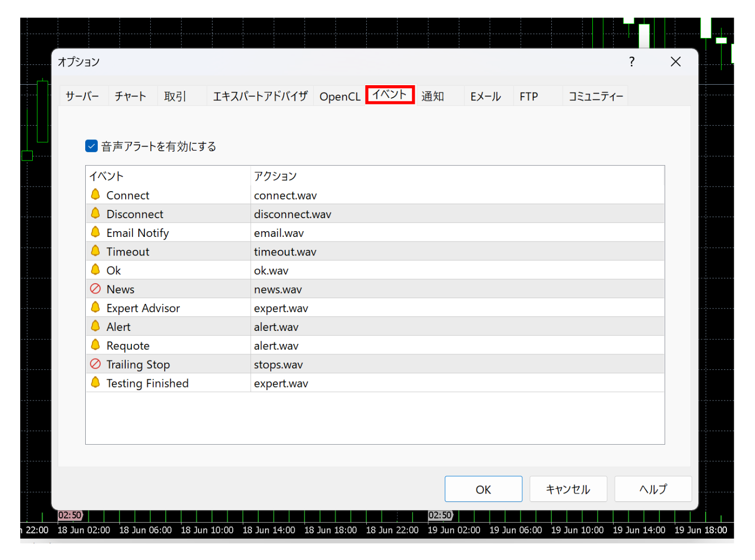Open the エキスパートアドバイザ tab
Viewport: 755px width, 560px height.
[260, 97]
